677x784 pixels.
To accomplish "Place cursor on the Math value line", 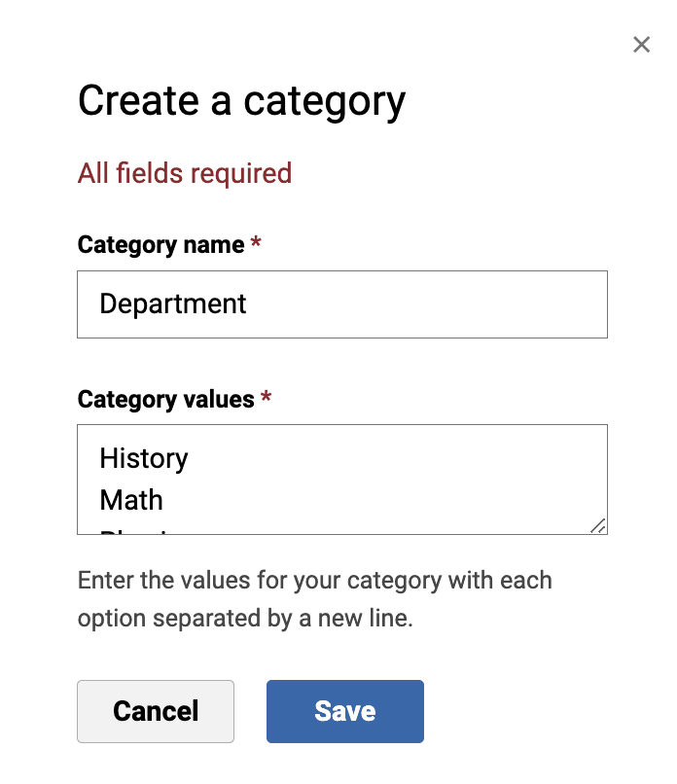I will (x=131, y=500).
